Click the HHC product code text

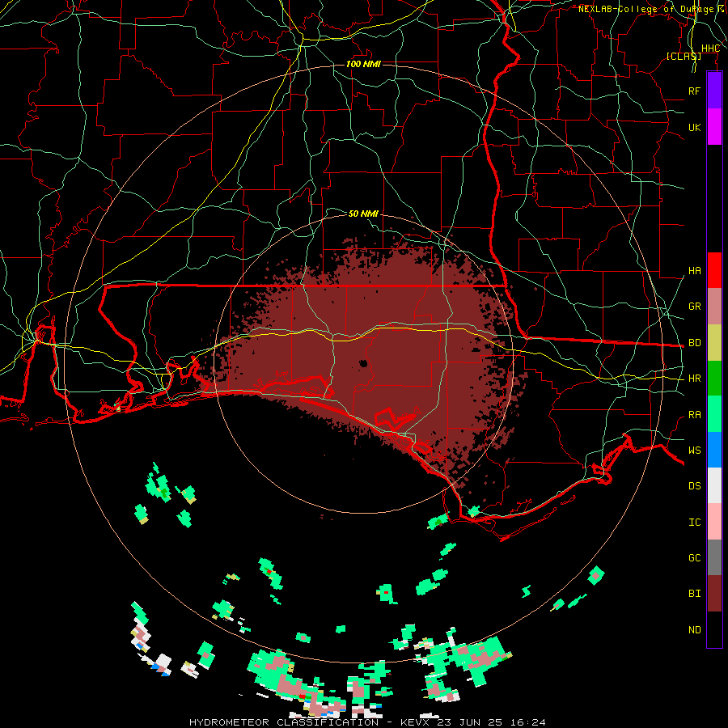pos(710,49)
